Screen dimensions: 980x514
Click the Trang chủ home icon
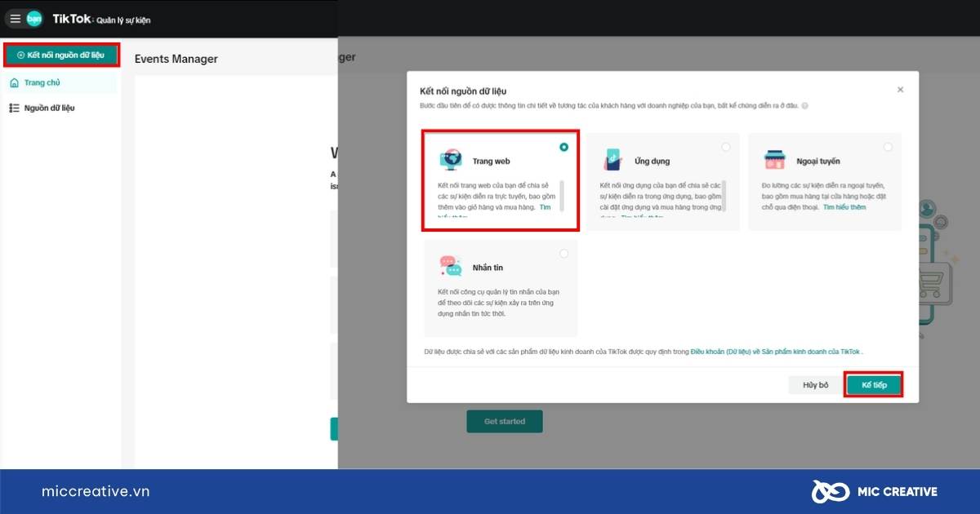[14, 82]
